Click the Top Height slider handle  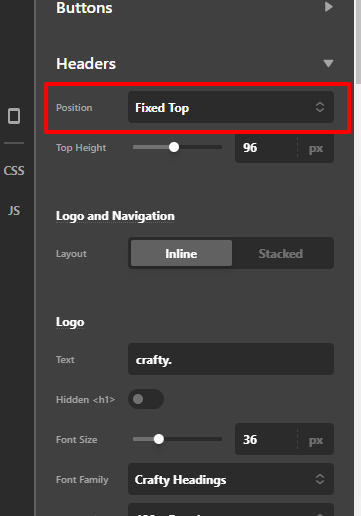[x=174, y=147]
